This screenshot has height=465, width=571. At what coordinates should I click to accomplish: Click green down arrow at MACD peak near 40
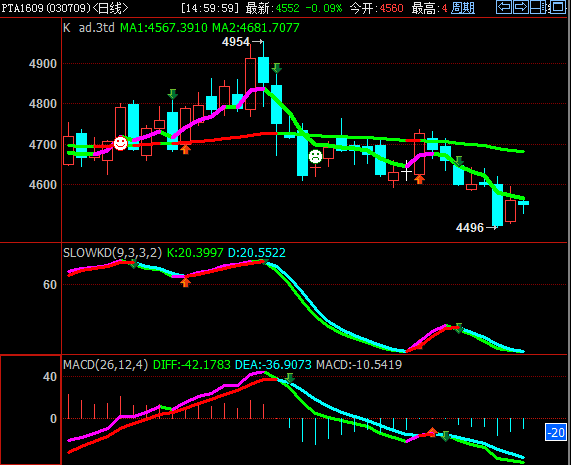tap(290, 378)
